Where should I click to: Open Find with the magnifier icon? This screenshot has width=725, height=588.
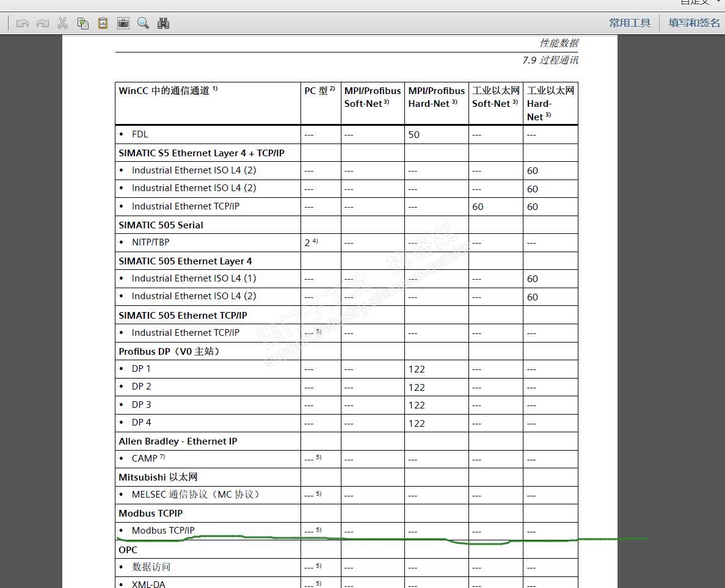143,23
